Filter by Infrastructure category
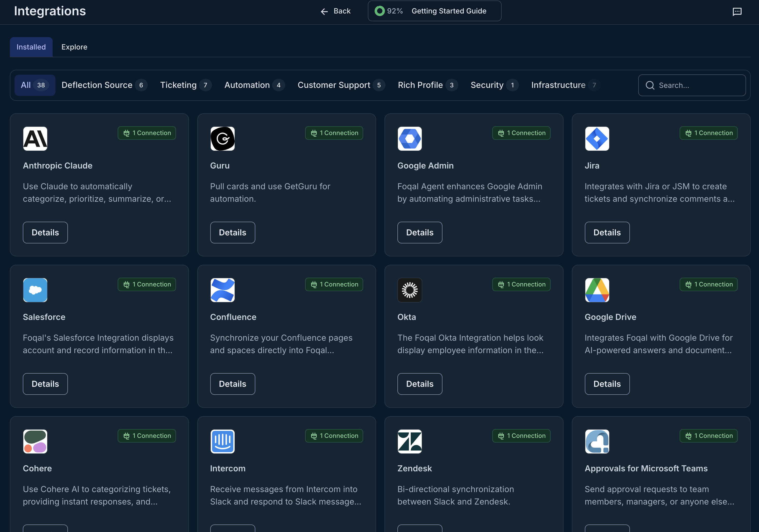This screenshot has height=532, width=759. pyautogui.click(x=566, y=85)
